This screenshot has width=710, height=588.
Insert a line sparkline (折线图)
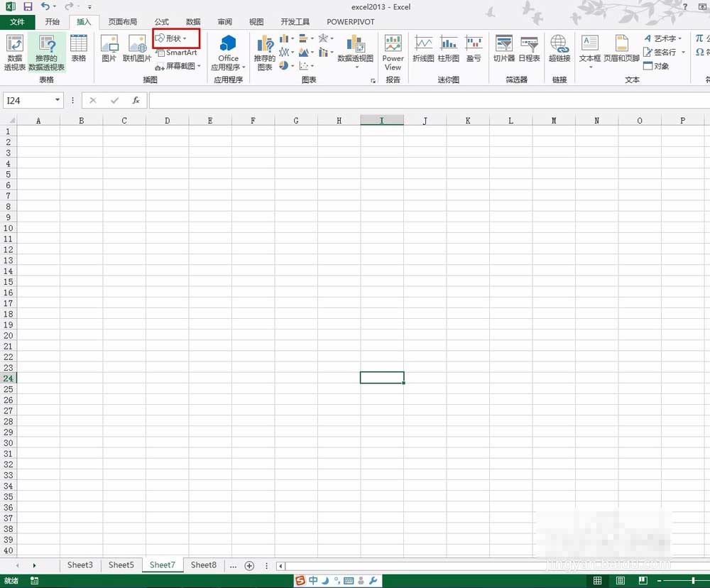tap(423, 49)
